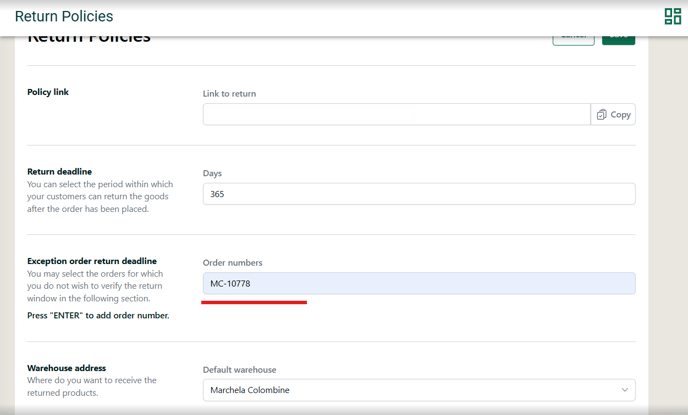This screenshot has width=688, height=415.
Task: Click the Policy link section heading
Action: [x=48, y=92]
